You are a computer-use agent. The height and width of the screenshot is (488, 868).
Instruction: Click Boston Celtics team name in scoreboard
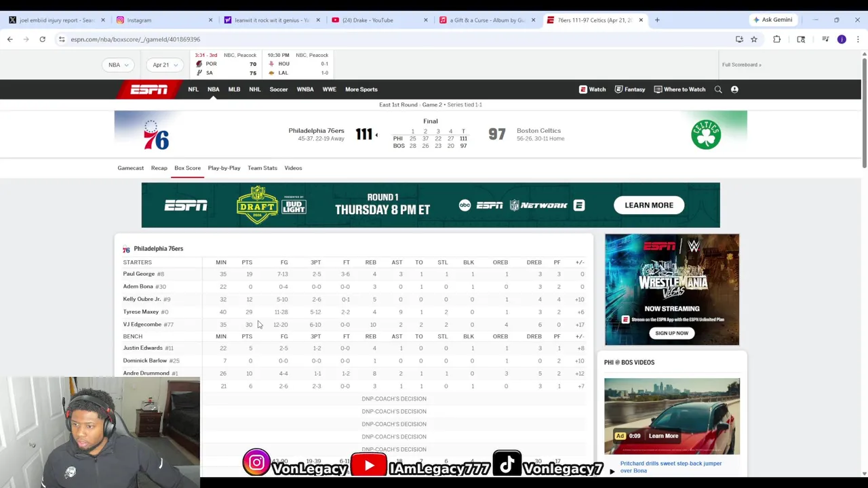point(538,131)
